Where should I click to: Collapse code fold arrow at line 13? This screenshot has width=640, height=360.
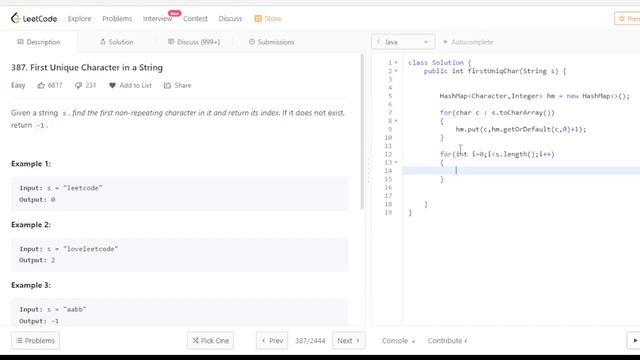pos(396,162)
